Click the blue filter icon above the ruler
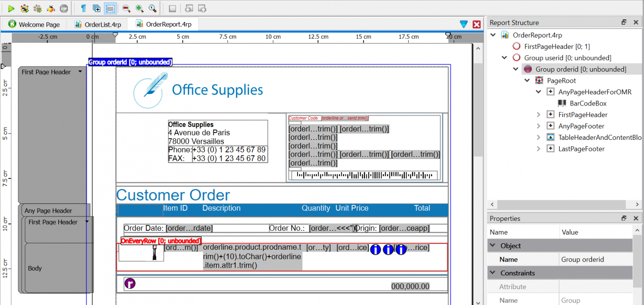Screen dimensions: 644x305 point(464,24)
